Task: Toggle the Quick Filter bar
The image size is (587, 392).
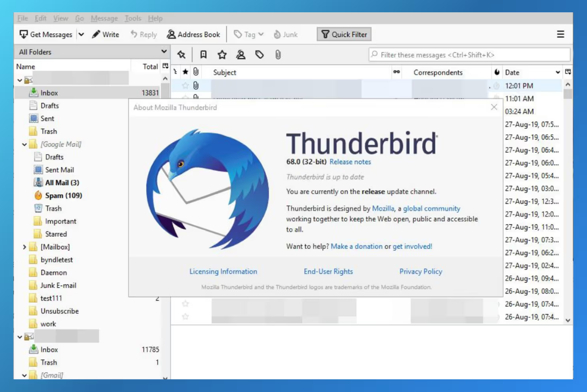Action: click(x=344, y=34)
